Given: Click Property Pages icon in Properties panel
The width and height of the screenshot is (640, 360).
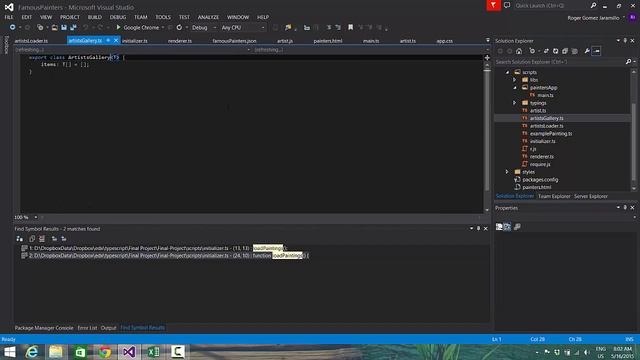Looking at the screenshot, I should pyautogui.click(x=517, y=227).
